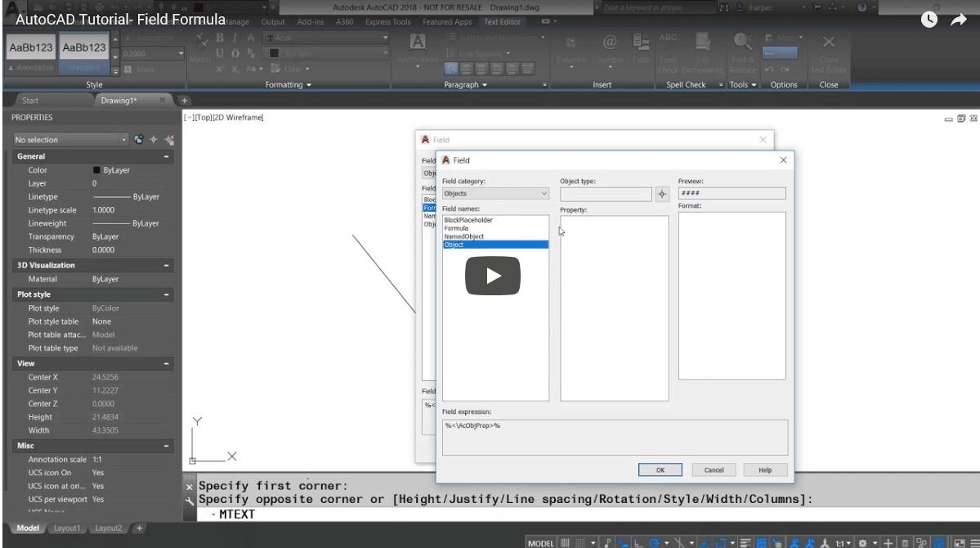Click OK in the Field dialog

point(660,469)
